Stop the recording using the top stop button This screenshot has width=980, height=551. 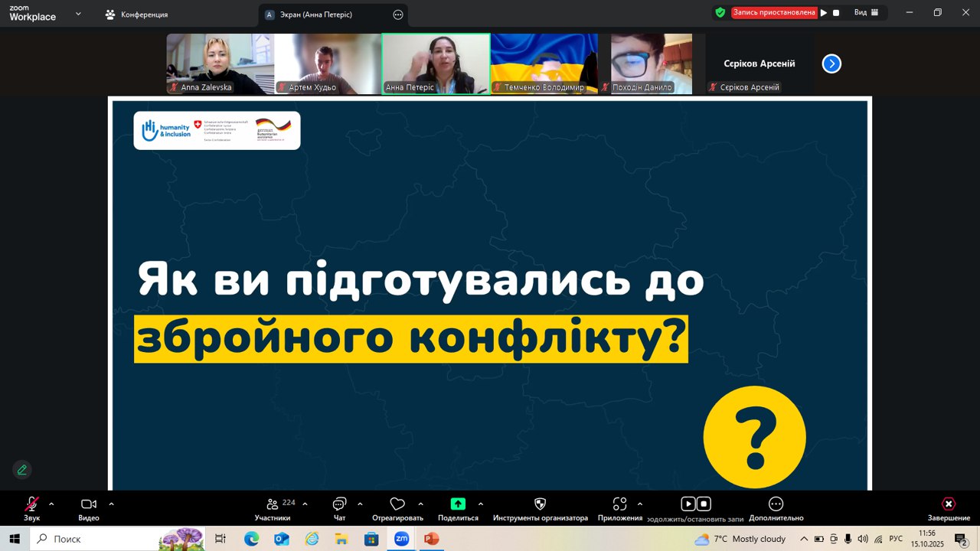pyautogui.click(x=836, y=12)
